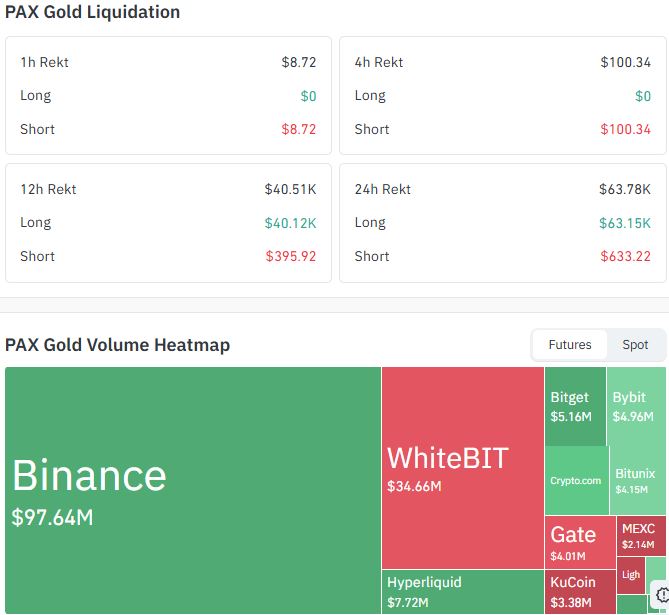This screenshot has width=669, height=615.
Task: Click the small Ligh heatmap tile
Action: [x=631, y=575]
